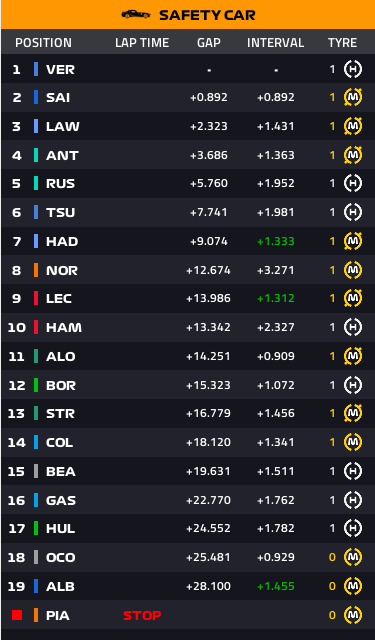
Task: Click HAM's hard tyre icon
Action: 353,327
